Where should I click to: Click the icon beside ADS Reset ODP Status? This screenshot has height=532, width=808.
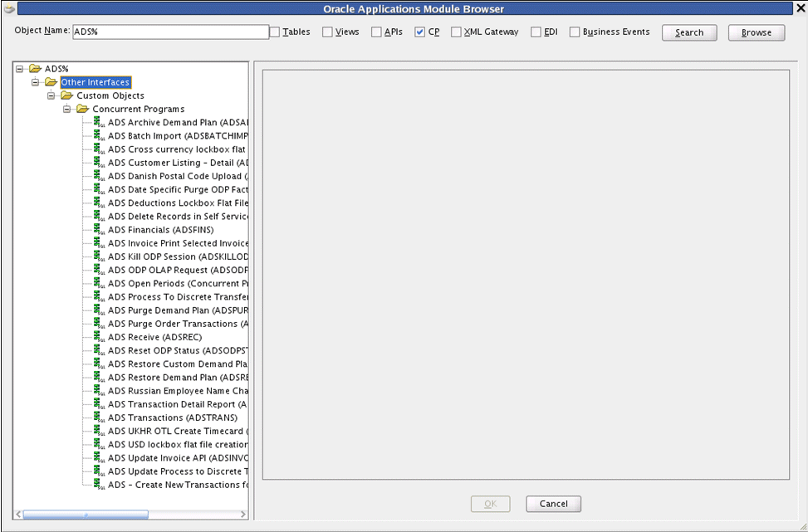100,349
